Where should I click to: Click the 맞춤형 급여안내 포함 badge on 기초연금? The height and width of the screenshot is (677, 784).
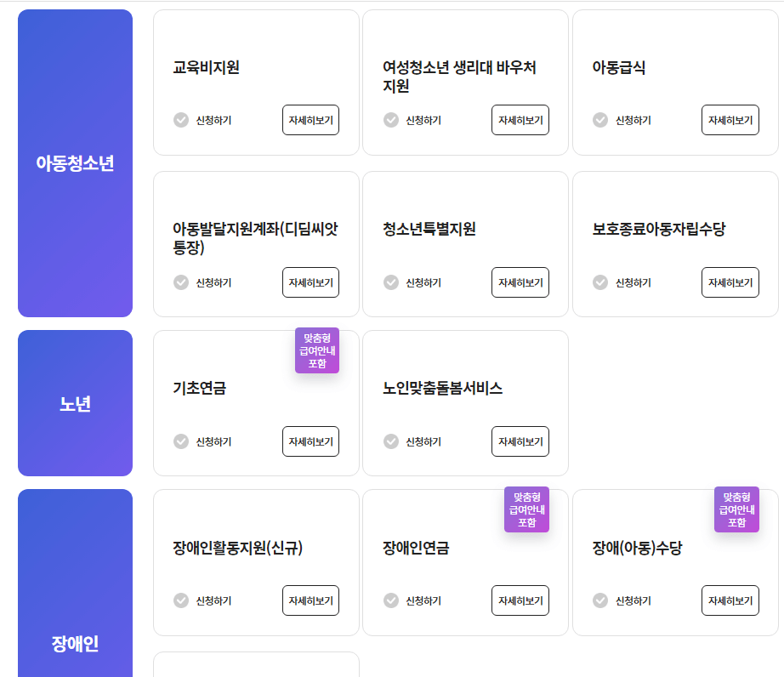[x=317, y=350]
